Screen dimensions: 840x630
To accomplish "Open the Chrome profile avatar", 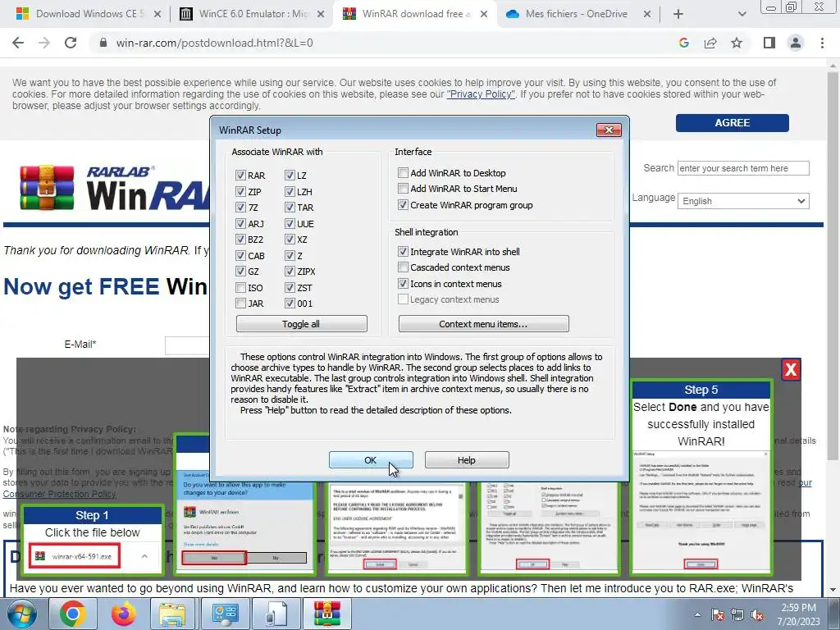I will coord(796,43).
